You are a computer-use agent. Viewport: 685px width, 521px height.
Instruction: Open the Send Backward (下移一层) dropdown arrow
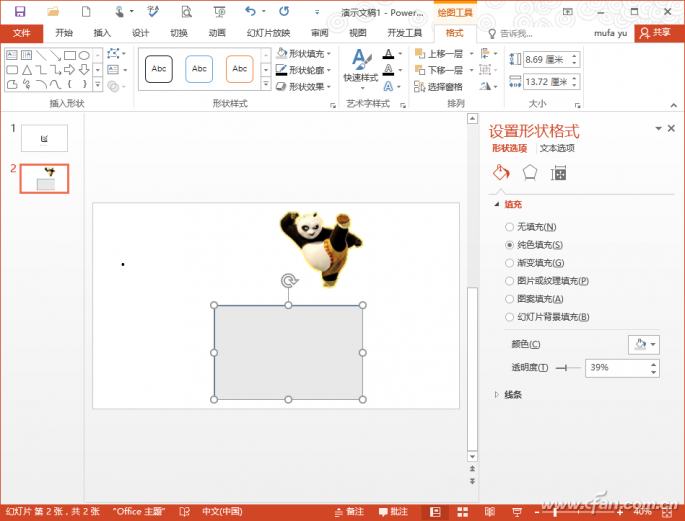pos(471,70)
